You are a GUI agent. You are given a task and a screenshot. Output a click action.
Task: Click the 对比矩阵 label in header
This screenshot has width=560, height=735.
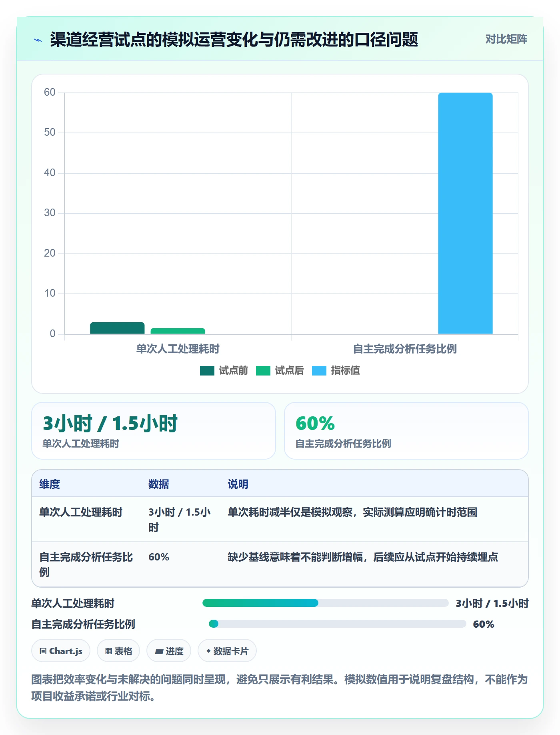pyautogui.click(x=506, y=39)
